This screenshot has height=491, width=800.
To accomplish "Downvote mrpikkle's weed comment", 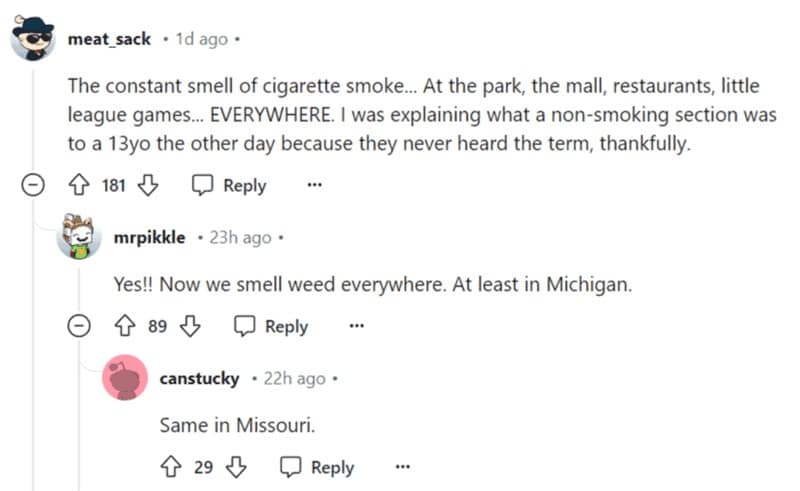I will click(x=187, y=326).
